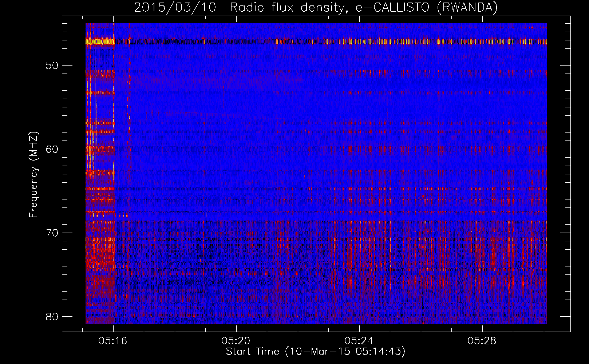Click the 'Frequency (MHZ)' axis label
The height and width of the screenshot is (364, 589).
(33, 175)
